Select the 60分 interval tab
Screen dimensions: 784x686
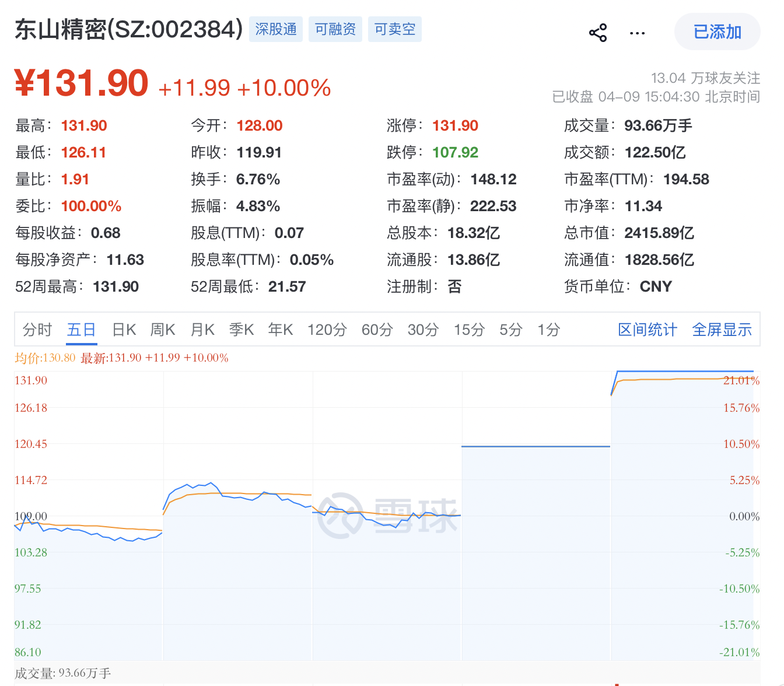click(377, 330)
